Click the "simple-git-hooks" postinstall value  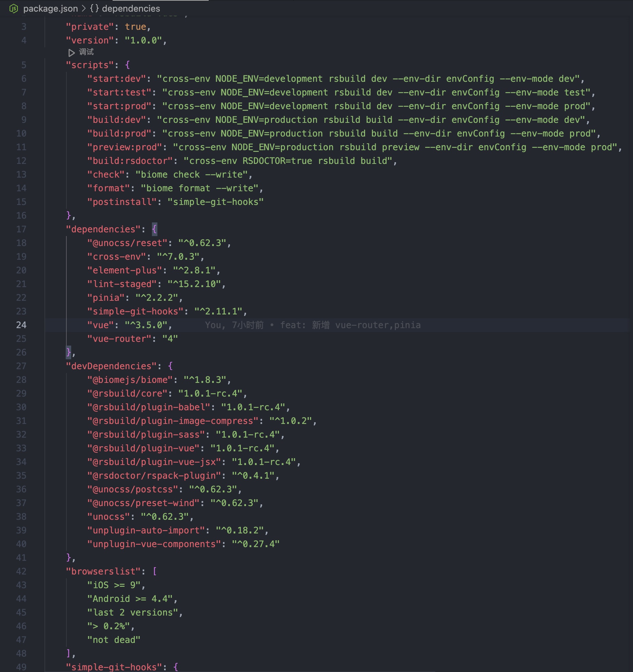tap(216, 202)
